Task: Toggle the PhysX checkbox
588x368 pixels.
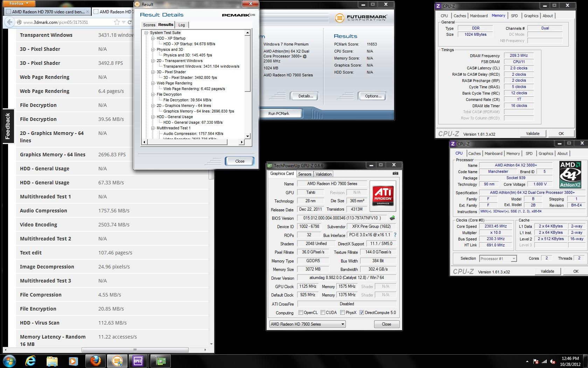Action: [x=343, y=313]
